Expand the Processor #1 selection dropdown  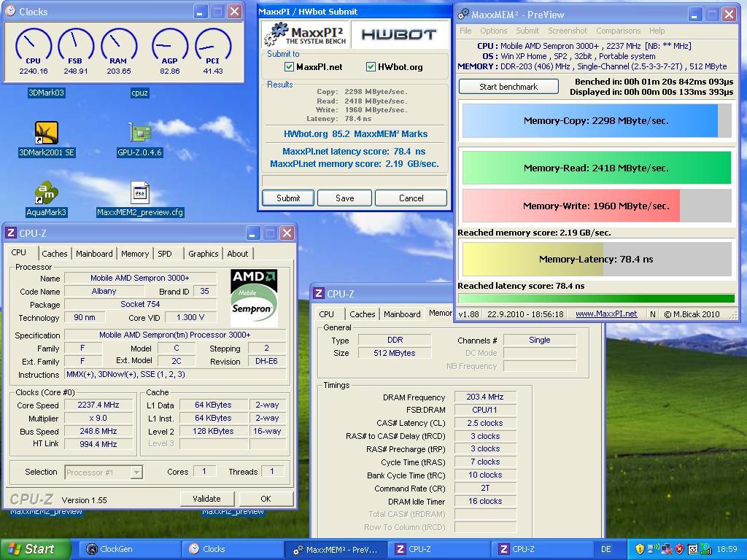click(136, 472)
